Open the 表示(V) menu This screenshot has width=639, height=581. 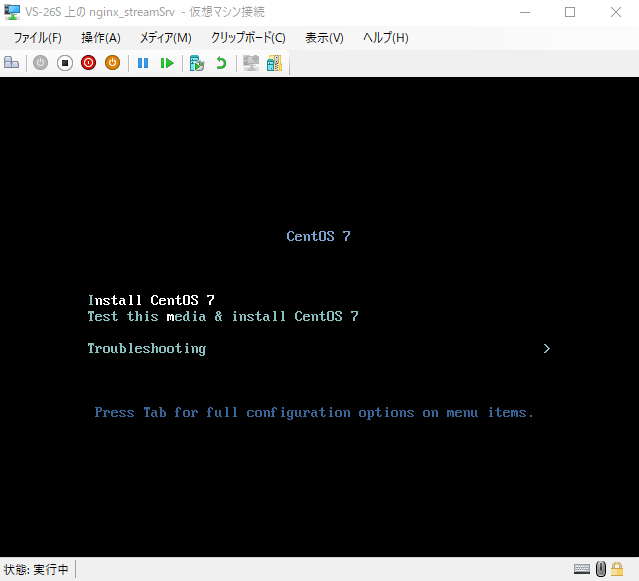(x=324, y=38)
